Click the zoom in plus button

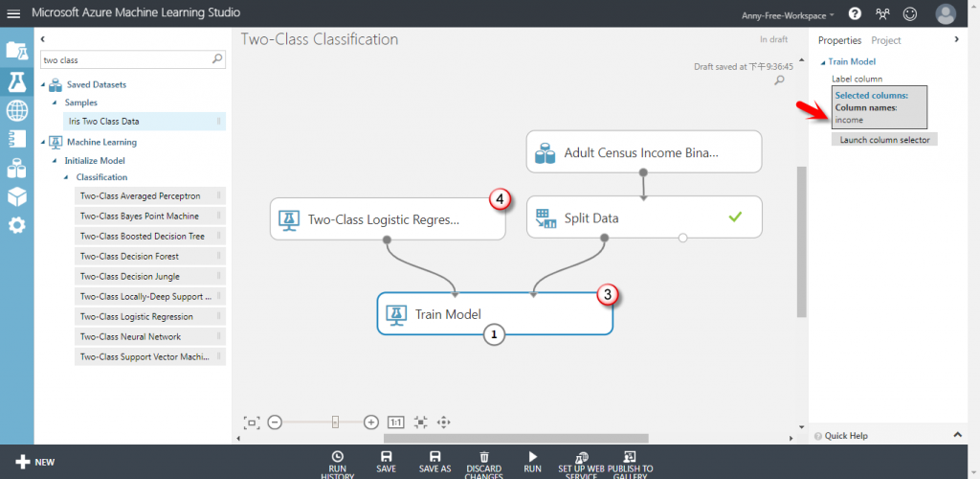(371, 422)
